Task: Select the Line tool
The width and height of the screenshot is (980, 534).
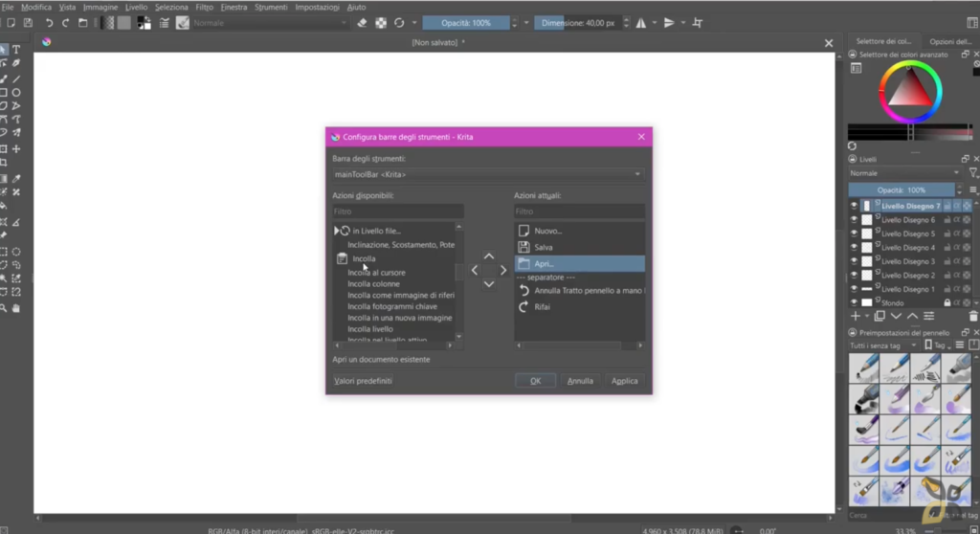Action: click(16, 78)
